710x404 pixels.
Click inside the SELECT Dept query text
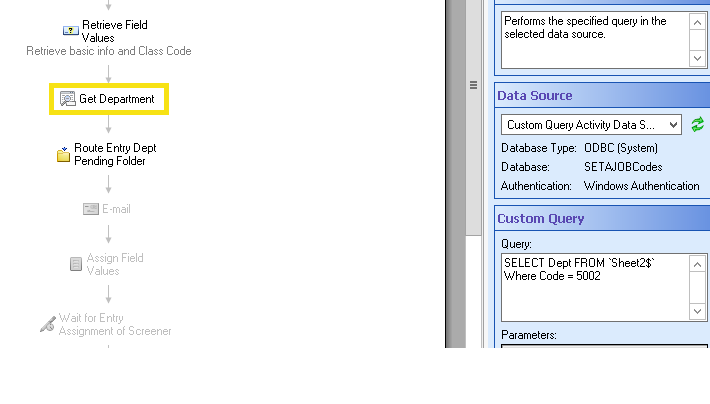[579, 269]
